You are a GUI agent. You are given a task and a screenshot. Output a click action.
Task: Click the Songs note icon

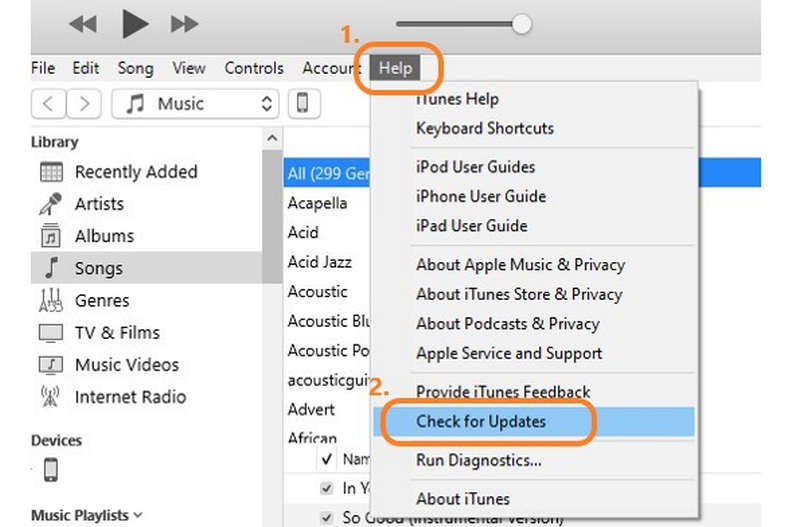51,267
